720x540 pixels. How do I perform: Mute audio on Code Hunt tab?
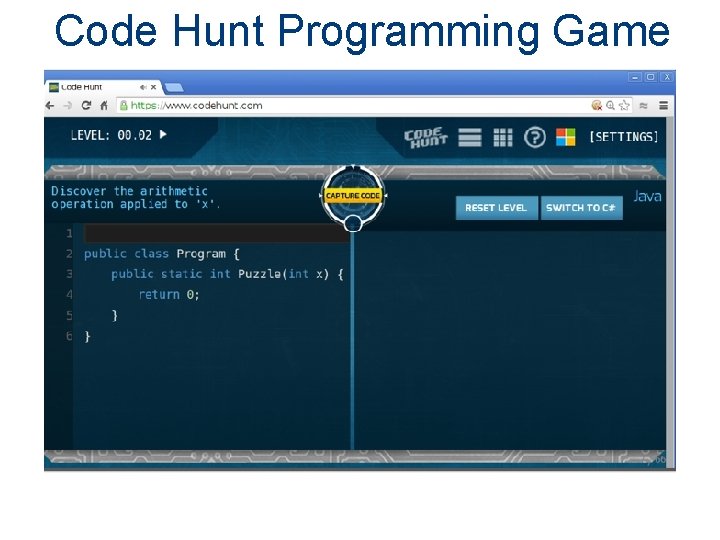[x=143, y=87]
